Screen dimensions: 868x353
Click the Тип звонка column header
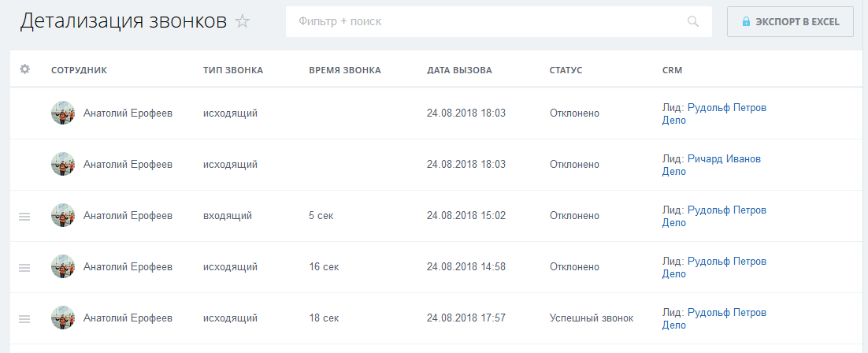coord(233,70)
